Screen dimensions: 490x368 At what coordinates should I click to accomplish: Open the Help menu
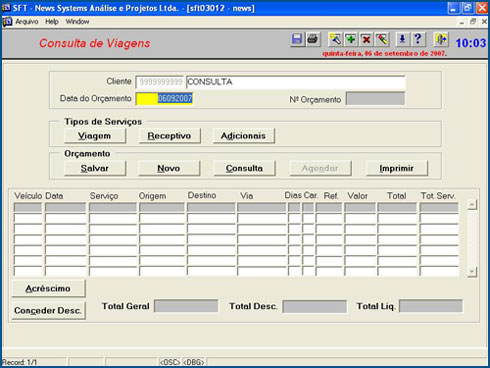point(52,22)
